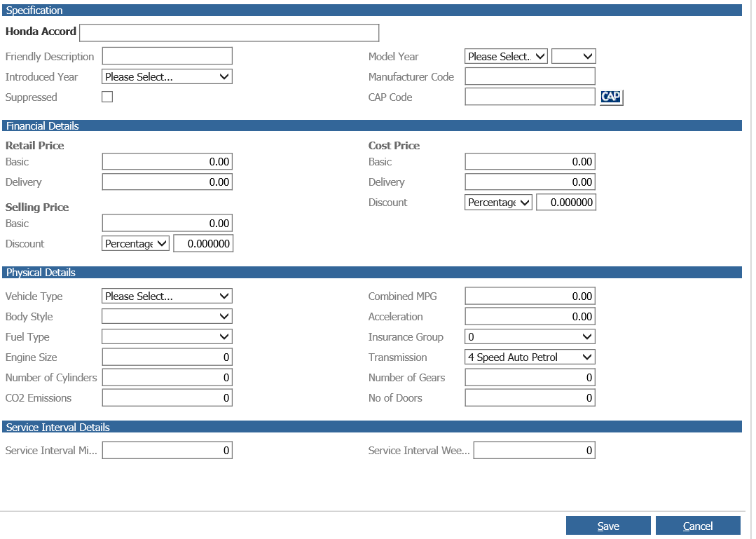Image resolution: width=756 pixels, height=539 pixels.
Task: Click the Friendly Description field
Action: point(167,55)
